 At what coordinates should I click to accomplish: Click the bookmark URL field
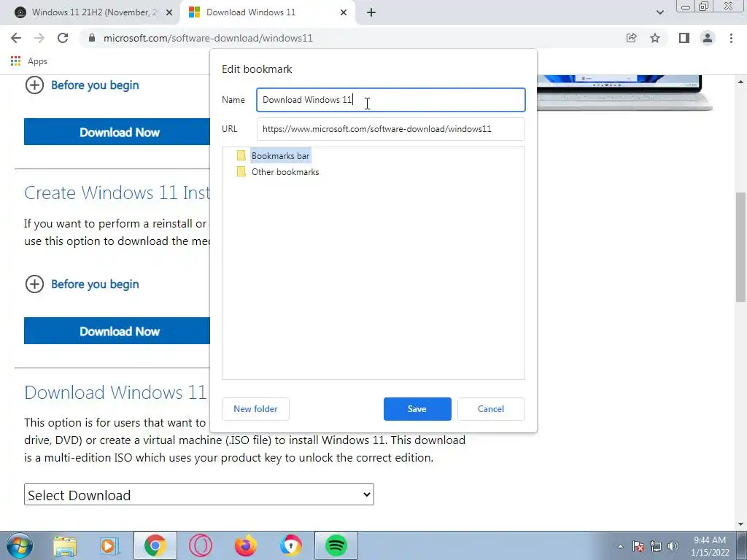pos(391,129)
